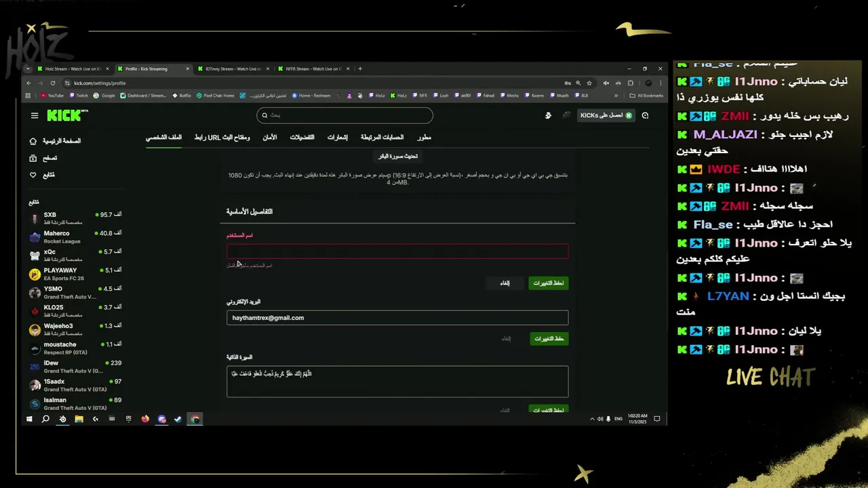Open File Explorer from the taskbar
The image size is (868, 488).
79,419
